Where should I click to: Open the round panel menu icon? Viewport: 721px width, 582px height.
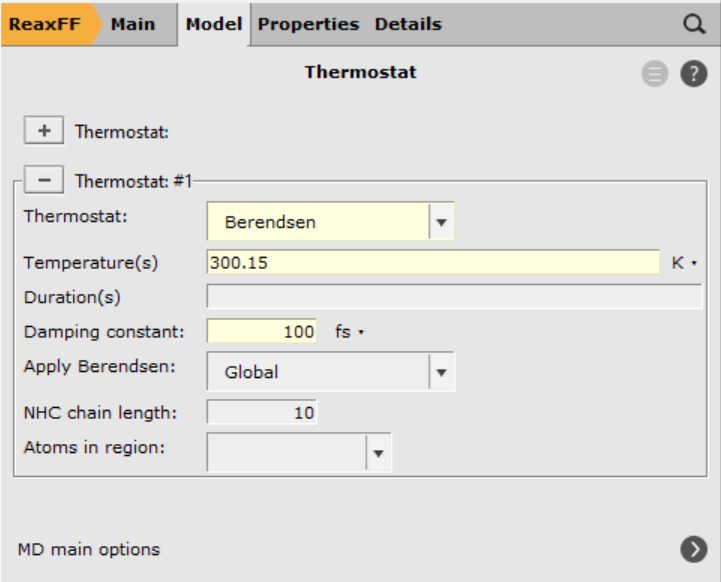click(x=655, y=73)
